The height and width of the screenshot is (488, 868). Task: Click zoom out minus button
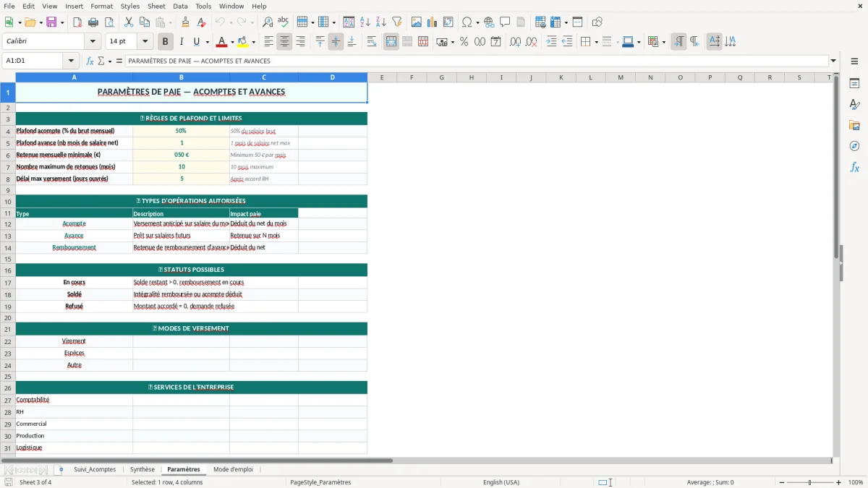click(781, 482)
